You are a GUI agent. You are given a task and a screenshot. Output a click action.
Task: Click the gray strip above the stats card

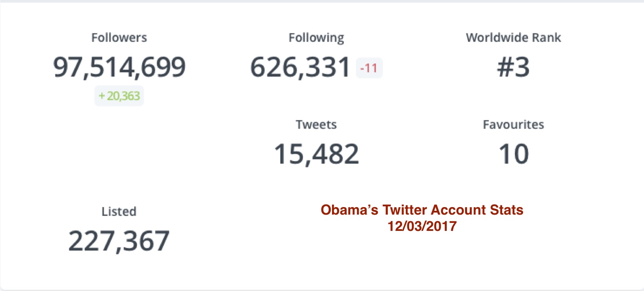point(322,1)
